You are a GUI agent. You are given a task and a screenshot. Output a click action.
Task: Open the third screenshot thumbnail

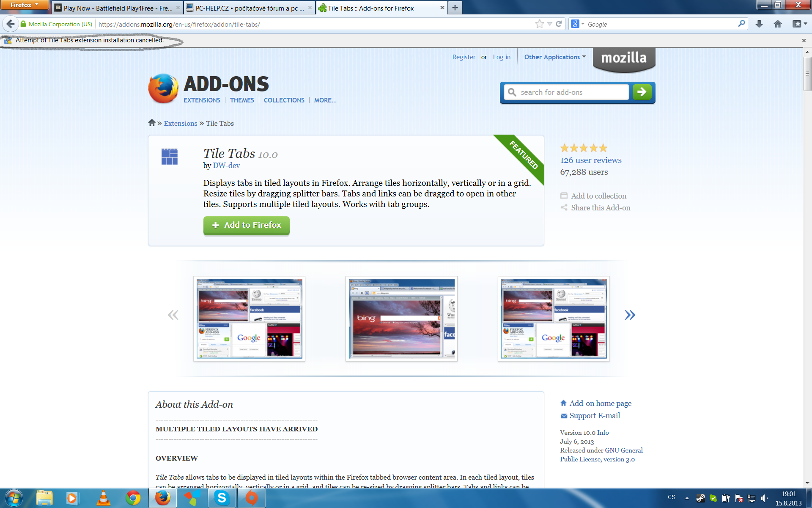coord(554,319)
